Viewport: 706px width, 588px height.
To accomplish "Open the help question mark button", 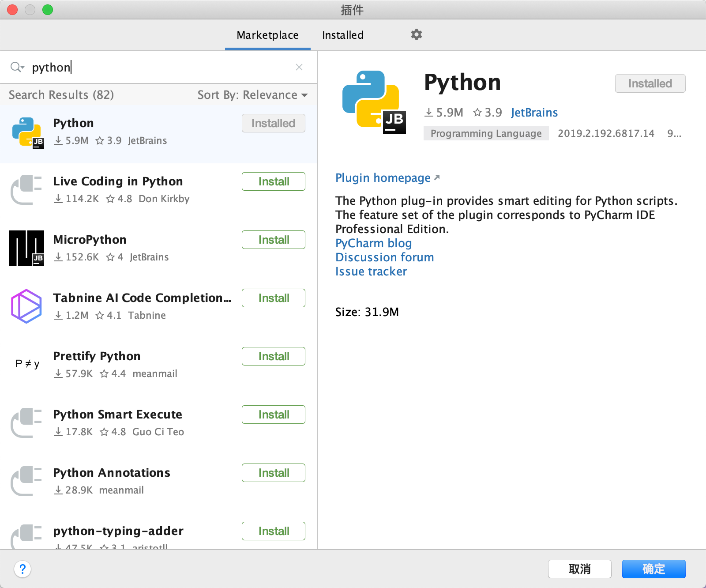I will click(23, 569).
